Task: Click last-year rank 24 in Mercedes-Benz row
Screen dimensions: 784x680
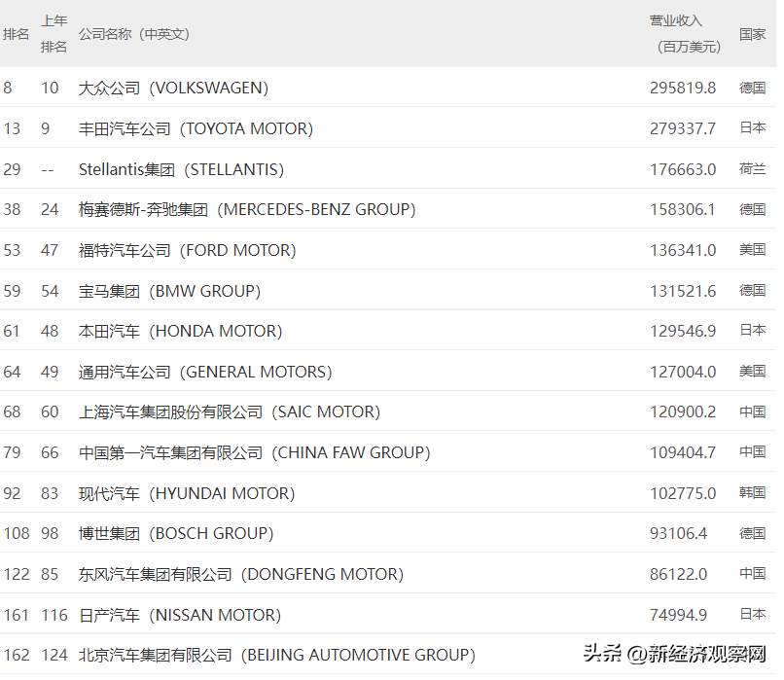Action: point(50,209)
